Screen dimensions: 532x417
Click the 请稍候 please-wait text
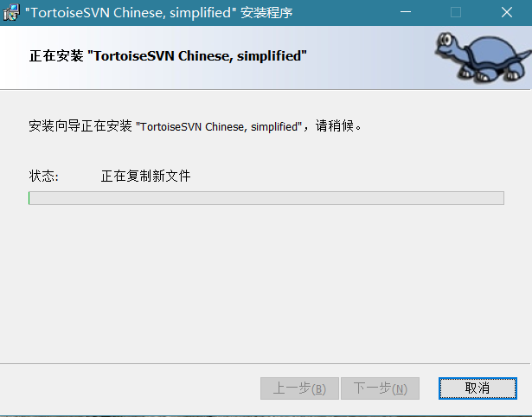335,126
